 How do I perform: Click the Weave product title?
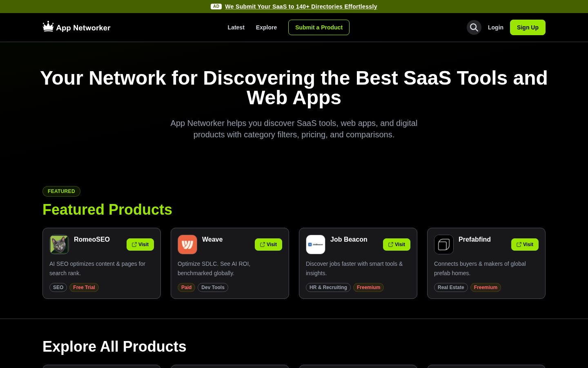coord(212,240)
